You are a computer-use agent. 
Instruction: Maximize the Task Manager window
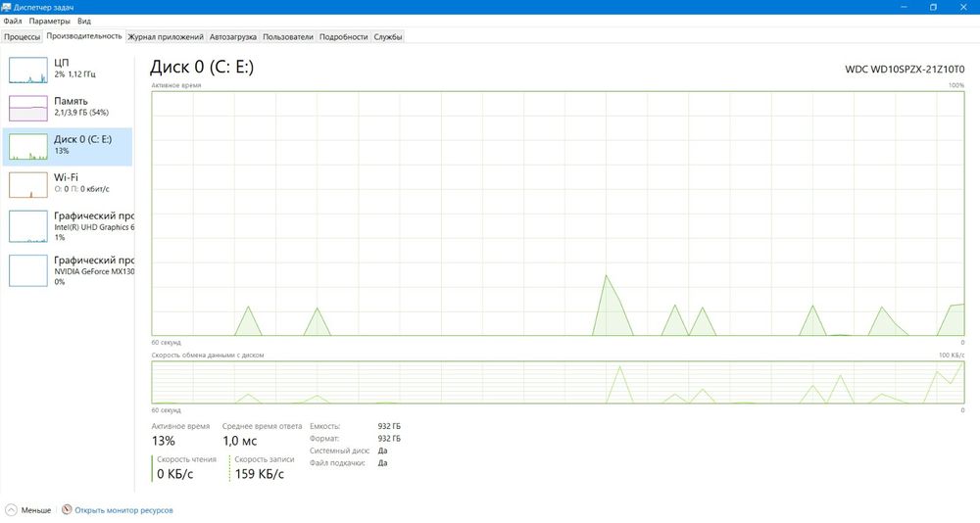click(933, 7)
